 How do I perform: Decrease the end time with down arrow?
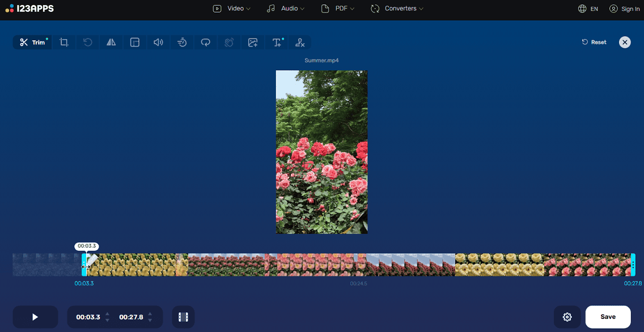[x=150, y=320]
